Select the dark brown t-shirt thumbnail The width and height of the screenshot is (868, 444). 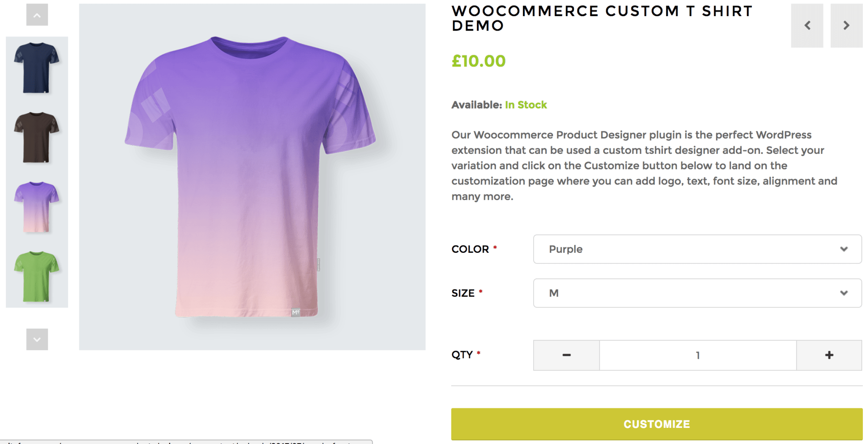tap(36, 137)
